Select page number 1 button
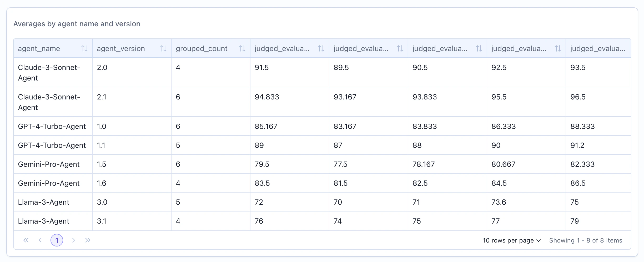644x262 pixels. (57, 240)
